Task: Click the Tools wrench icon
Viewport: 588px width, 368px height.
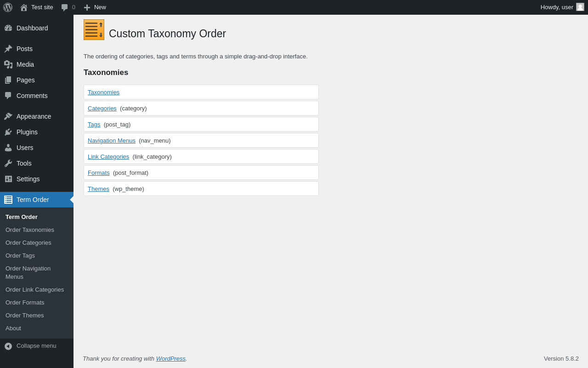Action: [x=8, y=163]
